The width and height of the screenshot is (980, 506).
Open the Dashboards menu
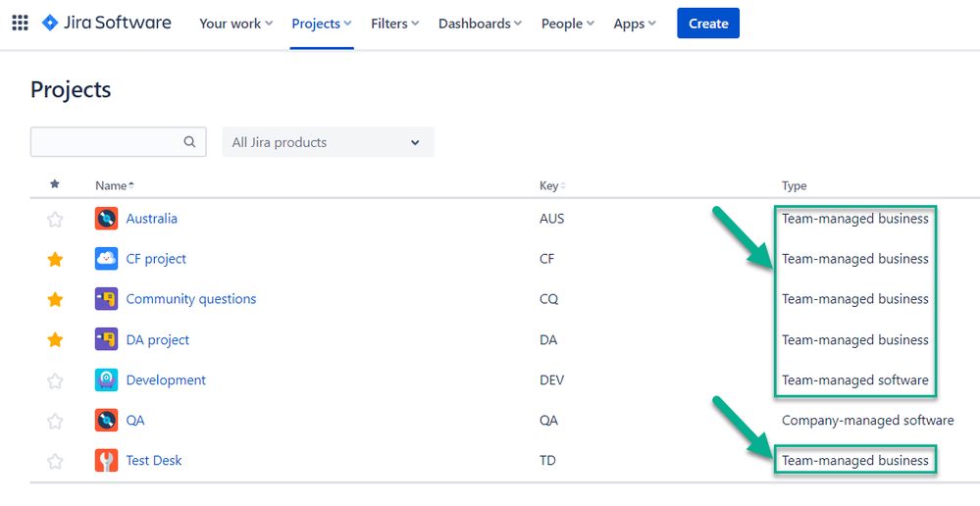pos(480,24)
